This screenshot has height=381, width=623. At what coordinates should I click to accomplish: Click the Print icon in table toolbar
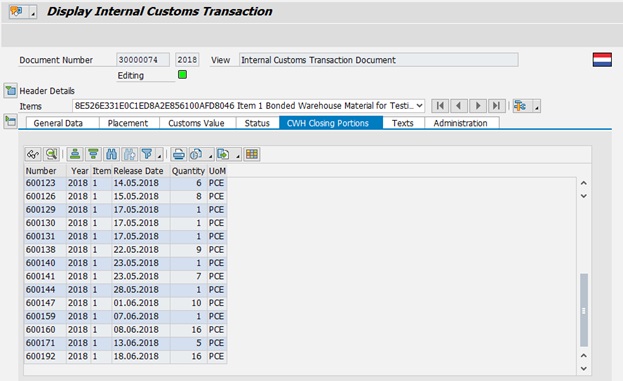179,154
